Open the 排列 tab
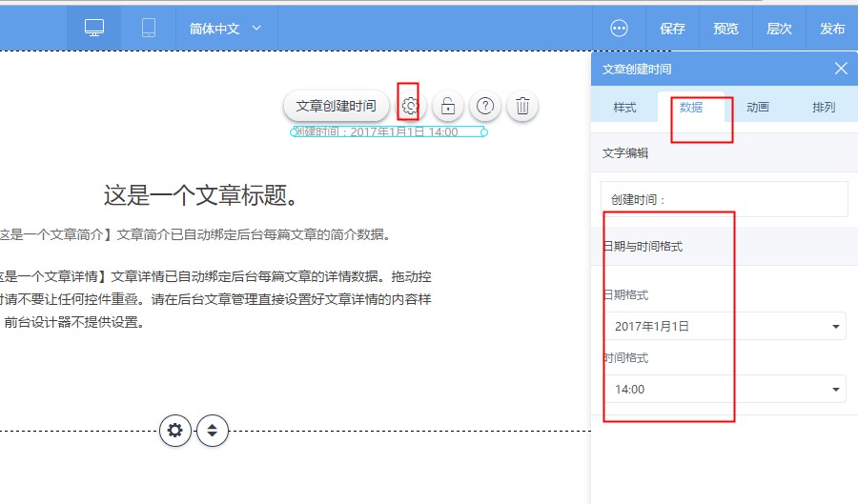 824,107
